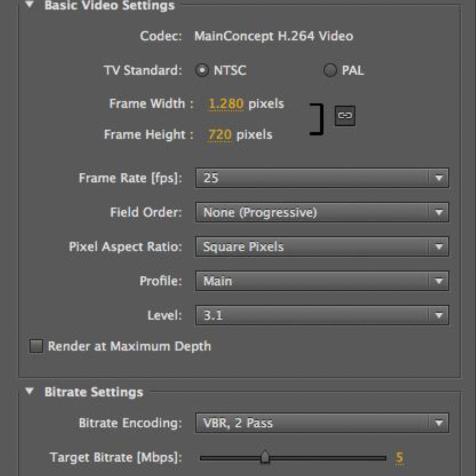Open the Bitrate Encoding dropdown
This screenshot has width=476, height=476.
[x=322, y=423]
